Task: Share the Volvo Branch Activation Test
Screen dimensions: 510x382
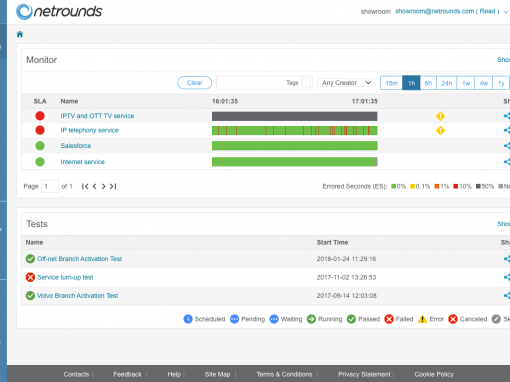Action: tap(507, 295)
